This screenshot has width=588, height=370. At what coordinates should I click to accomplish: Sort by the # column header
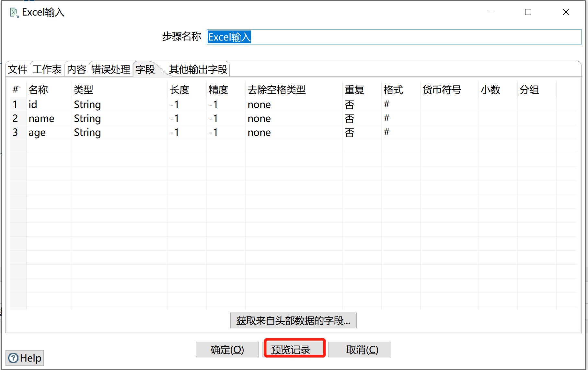(17, 90)
